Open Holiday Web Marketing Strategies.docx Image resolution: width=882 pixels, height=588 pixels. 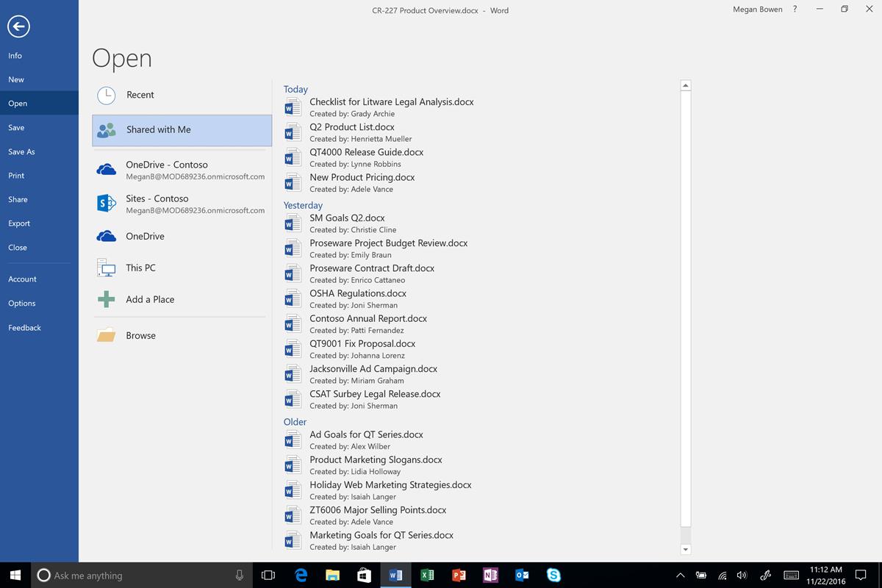[390, 485]
